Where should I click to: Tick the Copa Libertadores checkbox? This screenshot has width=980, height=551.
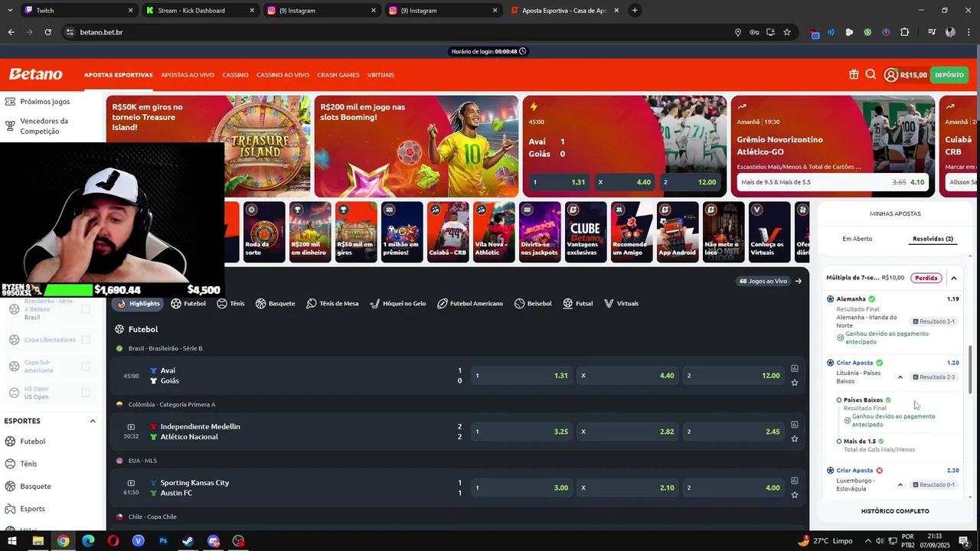click(x=86, y=340)
